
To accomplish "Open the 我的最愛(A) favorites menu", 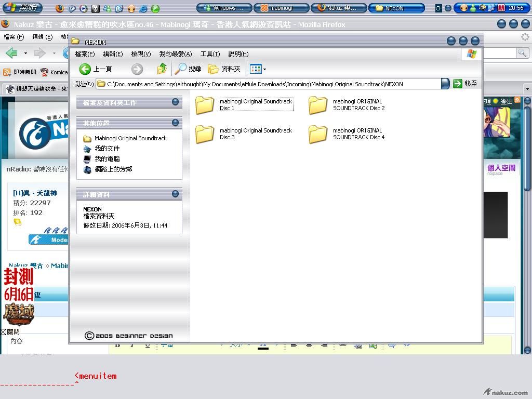I will coord(176,54).
